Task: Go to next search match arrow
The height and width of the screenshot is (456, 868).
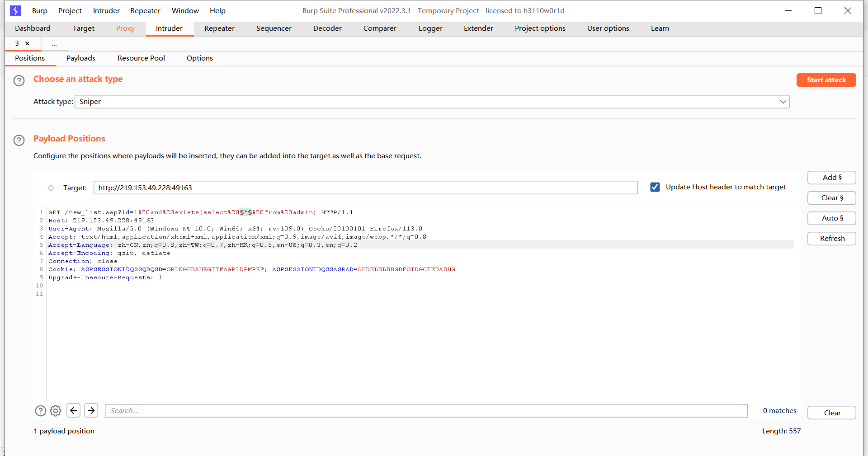Action: tap(91, 410)
